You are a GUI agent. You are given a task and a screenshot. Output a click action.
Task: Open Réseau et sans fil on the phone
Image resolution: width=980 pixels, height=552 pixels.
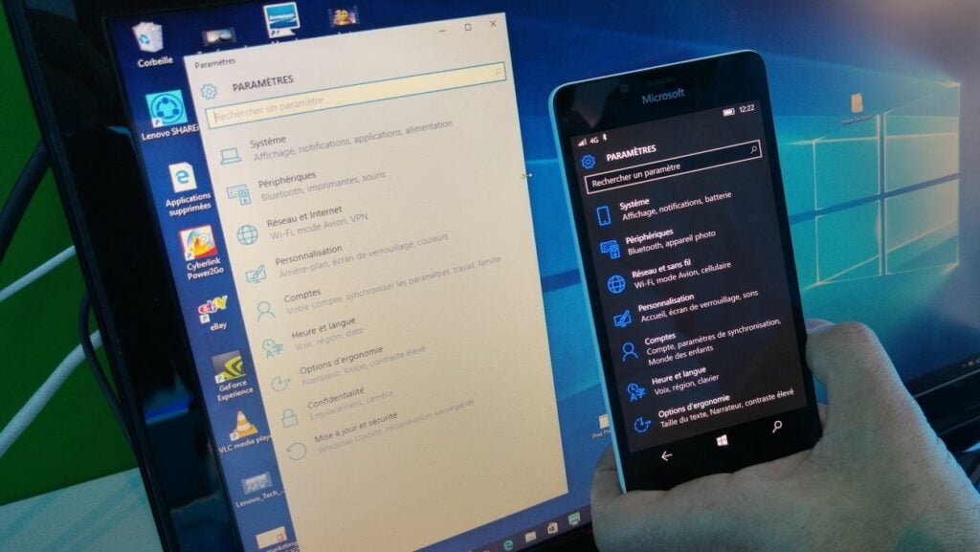coord(669,276)
